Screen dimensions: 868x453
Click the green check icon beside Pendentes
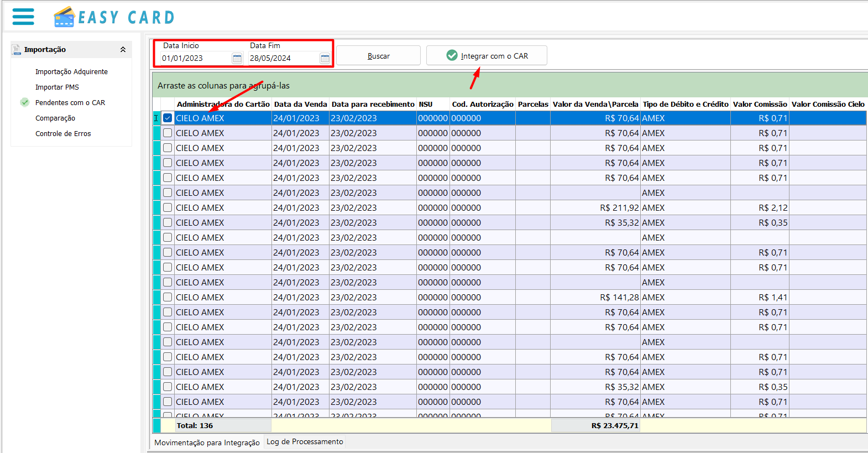pos(24,102)
